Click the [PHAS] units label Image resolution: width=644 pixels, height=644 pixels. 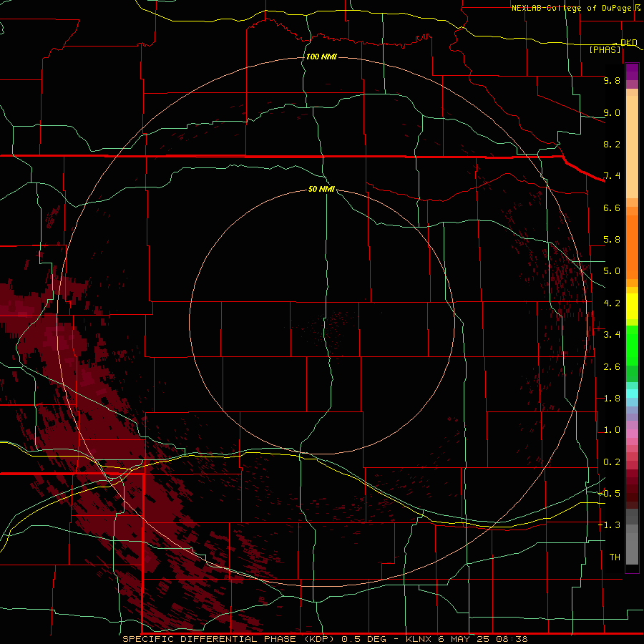coord(605,49)
